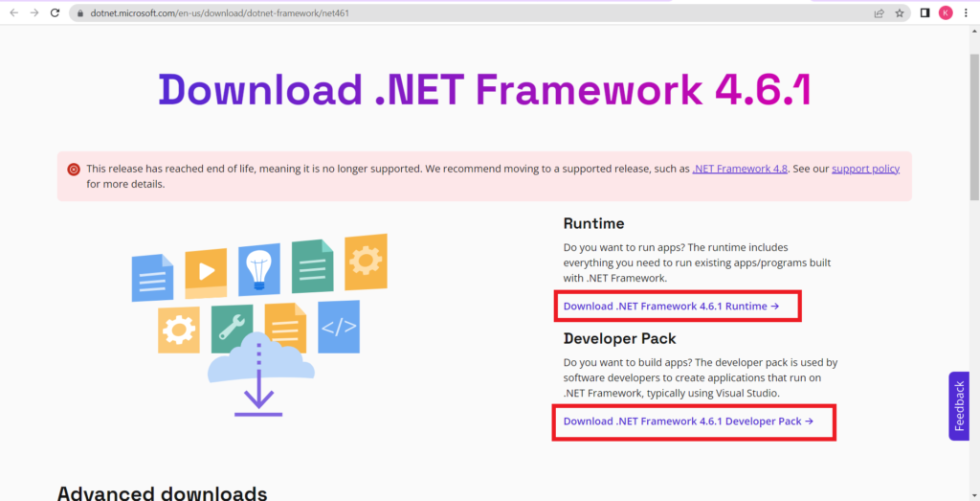Download .NET Framework 4.6.1 Runtime
Viewport: 980px width, 501px height.
point(671,307)
